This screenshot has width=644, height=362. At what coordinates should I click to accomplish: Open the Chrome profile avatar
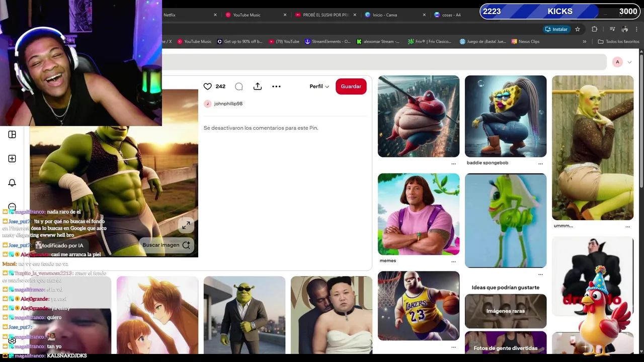(x=624, y=29)
